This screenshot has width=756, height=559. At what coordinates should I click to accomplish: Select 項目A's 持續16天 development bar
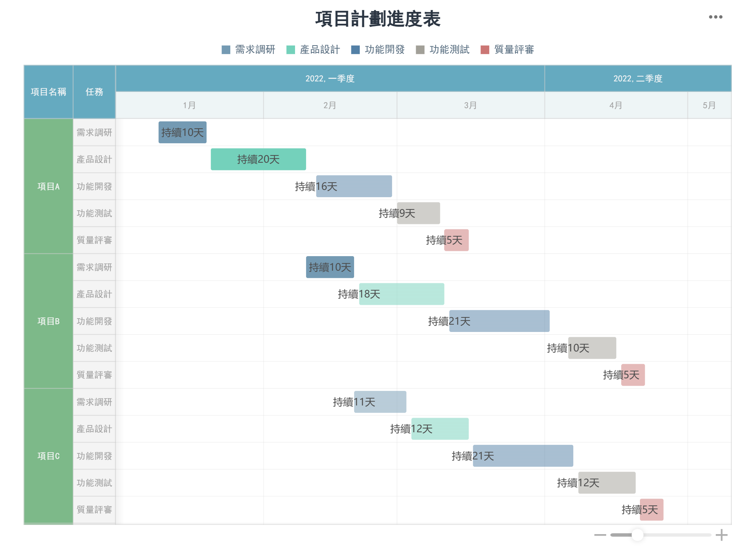(354, 186)
